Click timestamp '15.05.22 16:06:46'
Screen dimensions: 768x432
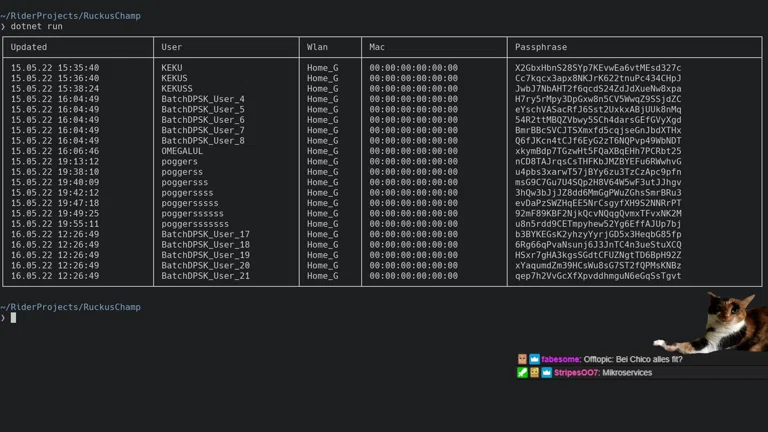pos(55,151)
